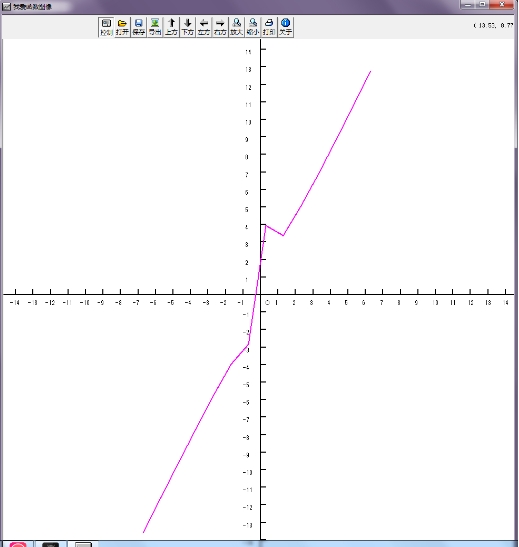This screenshot has width=519, height=547.
Task: Click the peak of the magenta curve near y=4
Action: click(x=266, y=225)
